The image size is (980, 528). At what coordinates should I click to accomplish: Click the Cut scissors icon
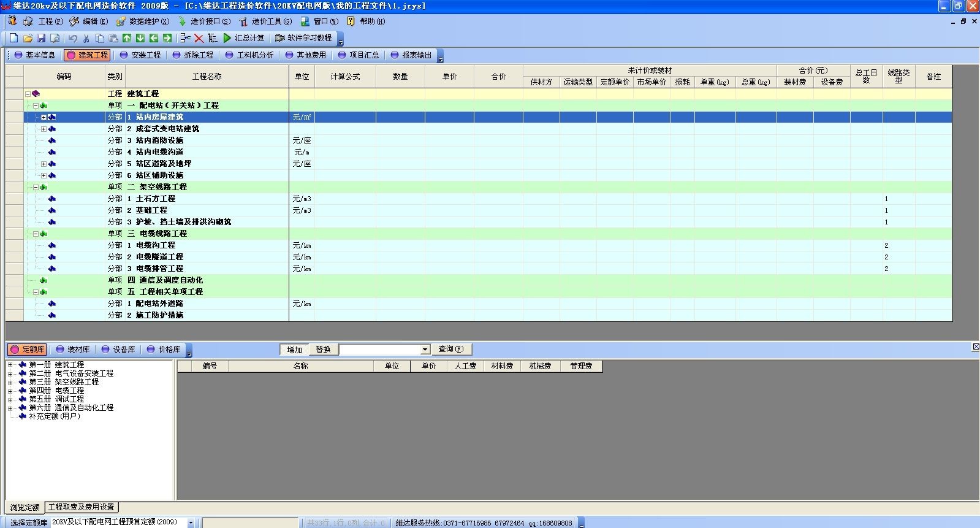point(86,38)
